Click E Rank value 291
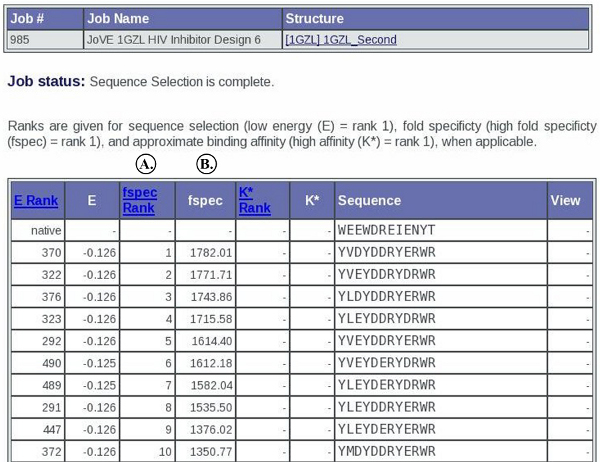 click(52, 407)
